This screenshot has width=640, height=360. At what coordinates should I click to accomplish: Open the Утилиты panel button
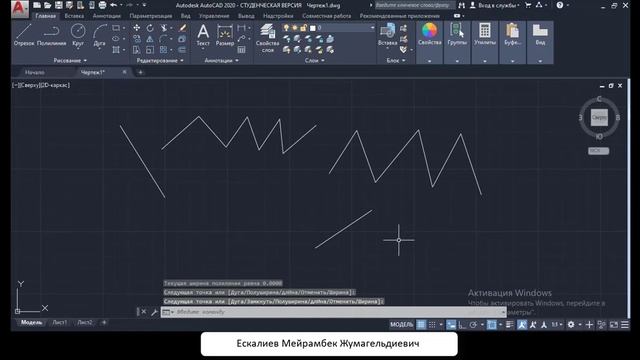pyautogui.click(x=484, y=42)
